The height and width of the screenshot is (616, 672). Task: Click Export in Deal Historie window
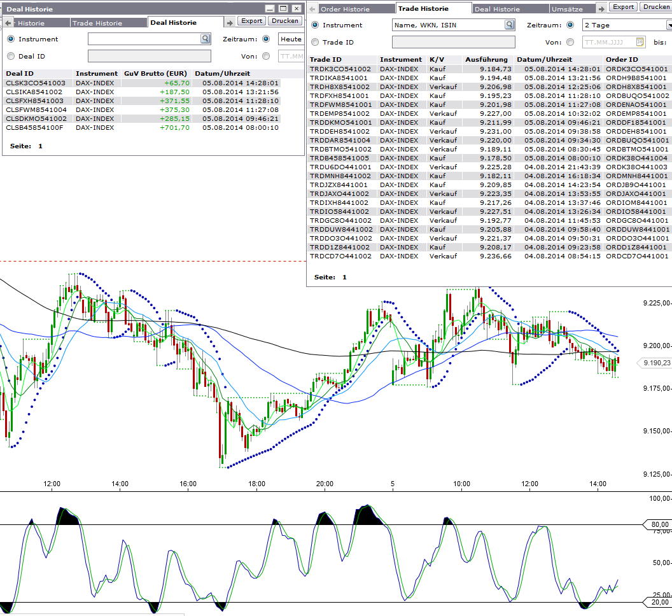click(x=251, y=20)
